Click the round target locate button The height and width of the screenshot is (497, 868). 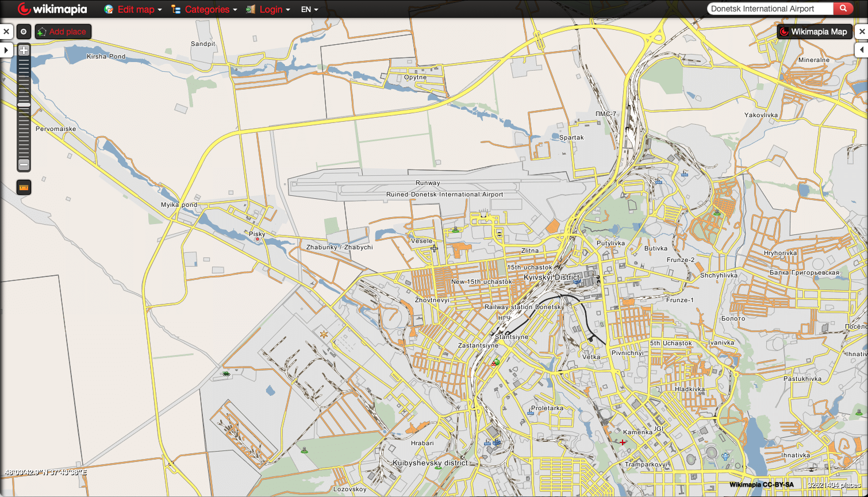pyautogui.click(x=24, y=32)
